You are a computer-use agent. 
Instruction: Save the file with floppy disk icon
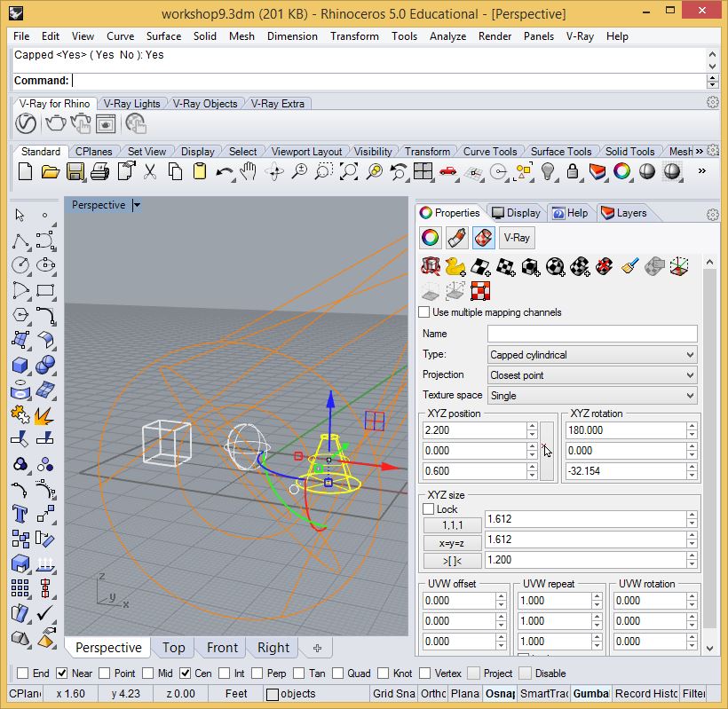pos(75,171)
